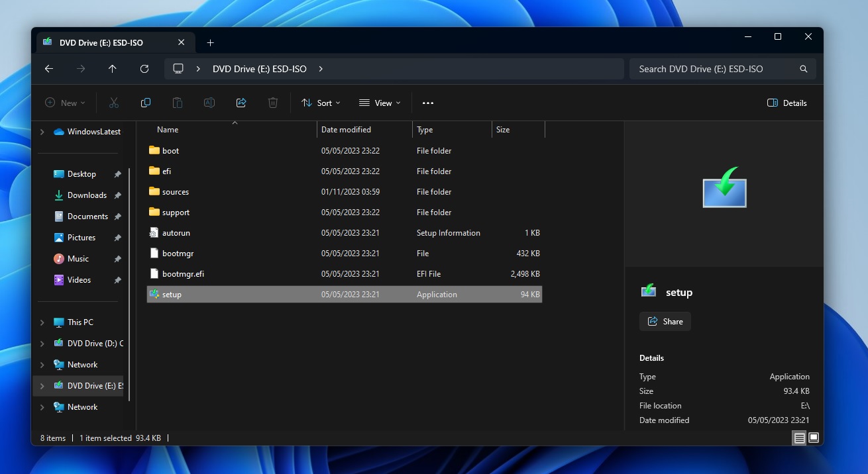Click the Share button in the details pane
This screenshot has height=474, width=868.
[x=665, y=321]
